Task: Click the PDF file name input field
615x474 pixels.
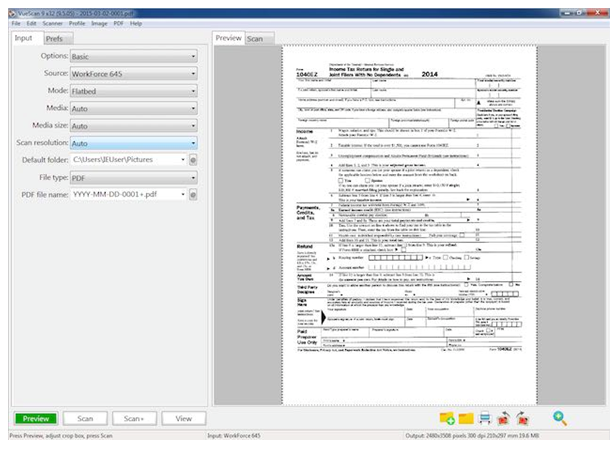Action: point(125,194)
